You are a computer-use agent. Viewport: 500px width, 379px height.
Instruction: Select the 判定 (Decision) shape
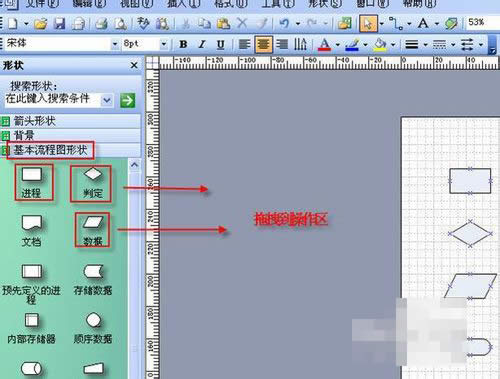coord(92,183)
